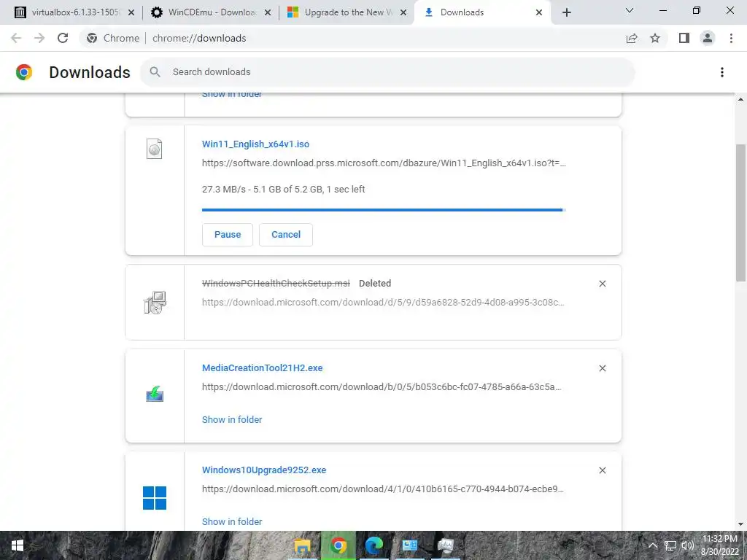Viewport: 747px width, 560px height.
Task: Click the share page icon in address bar
Action: click(x=632, y=38)
